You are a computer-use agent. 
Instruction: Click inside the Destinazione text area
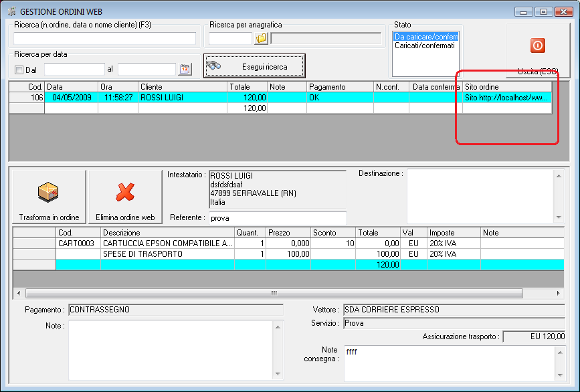480,197
